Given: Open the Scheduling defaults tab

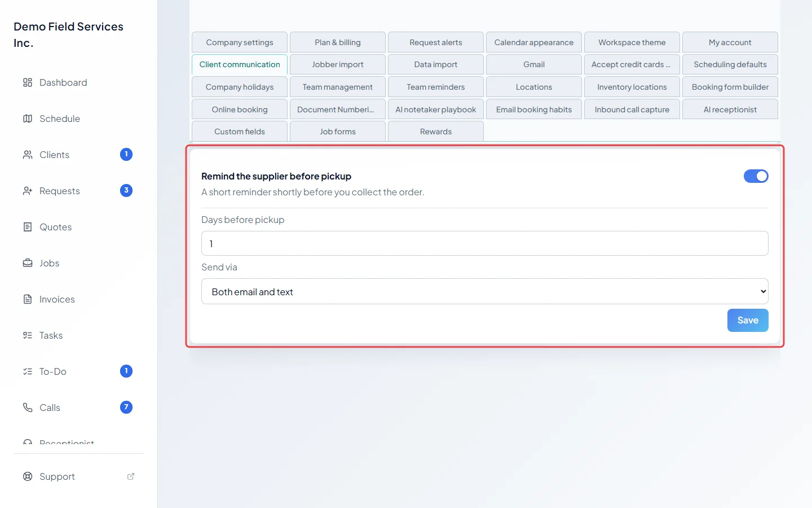Looking at the screenshot, I should click(730, 64).
